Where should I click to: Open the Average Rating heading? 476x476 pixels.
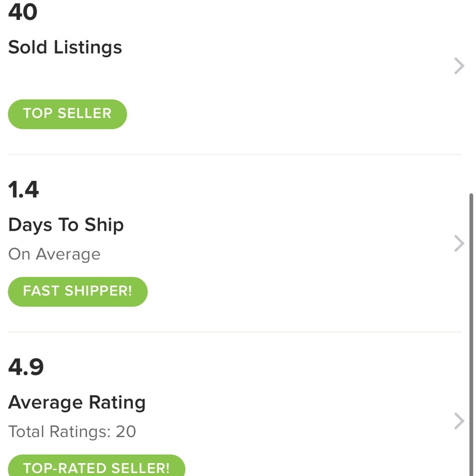(x=77, y=403)
